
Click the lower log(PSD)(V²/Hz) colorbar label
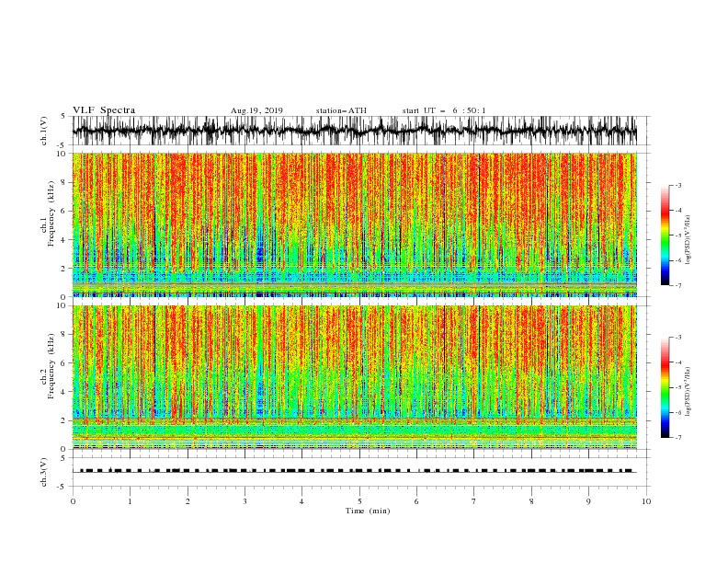pyautogui.click(x=688, y=391)
